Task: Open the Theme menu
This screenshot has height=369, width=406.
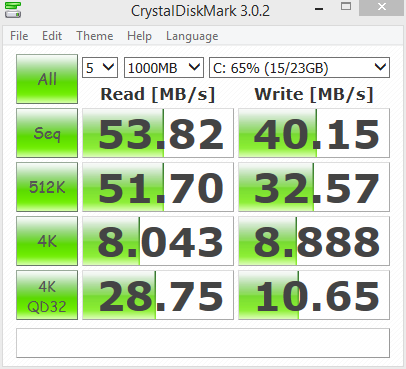Action: tap(95, 36)
